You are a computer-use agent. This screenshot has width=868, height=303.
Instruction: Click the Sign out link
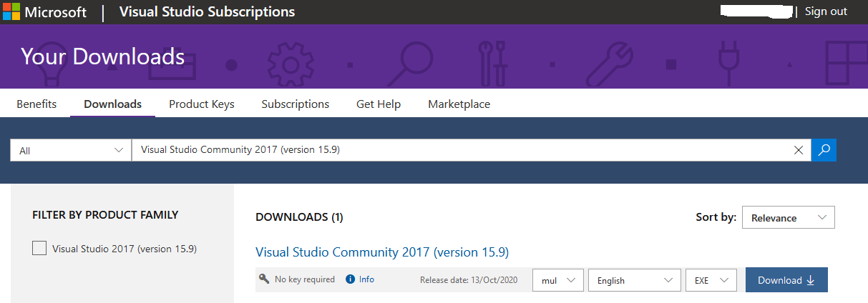pyautogui.click(x=826, y=11)
